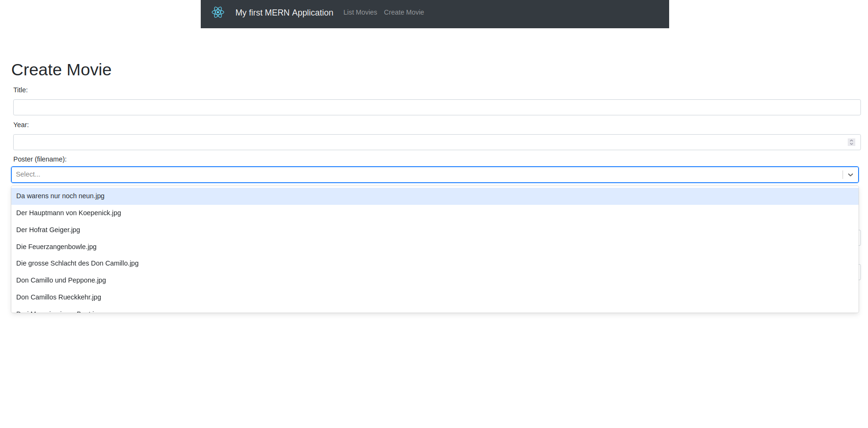Image resolution: width=868 pixels, height=428 pixels.
Task: Select Don Camillo und Peppone.jpg option
Action: 434,280
